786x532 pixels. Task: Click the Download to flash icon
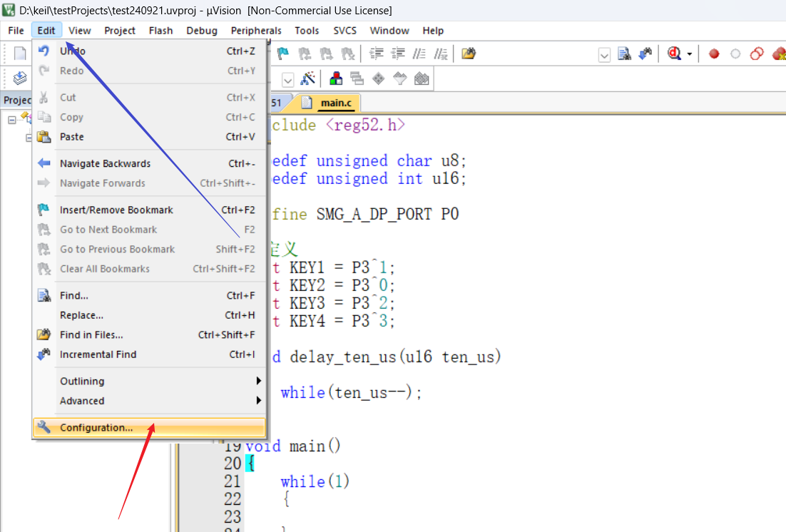pyautogui.click(x=20, y=78)
